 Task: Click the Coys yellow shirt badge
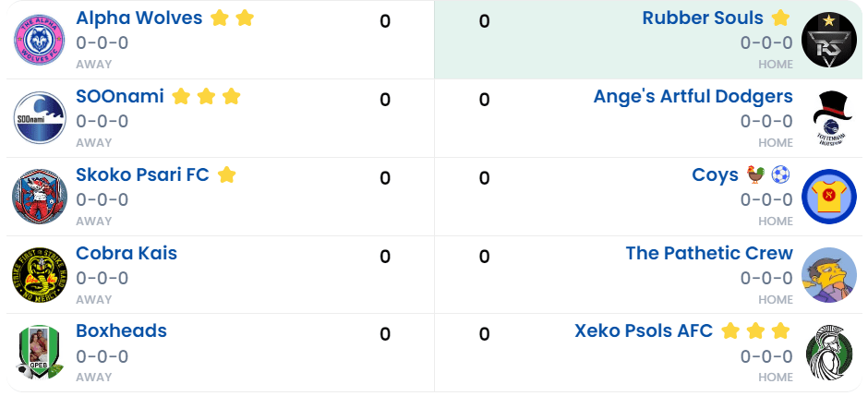(x=828, y=197)
